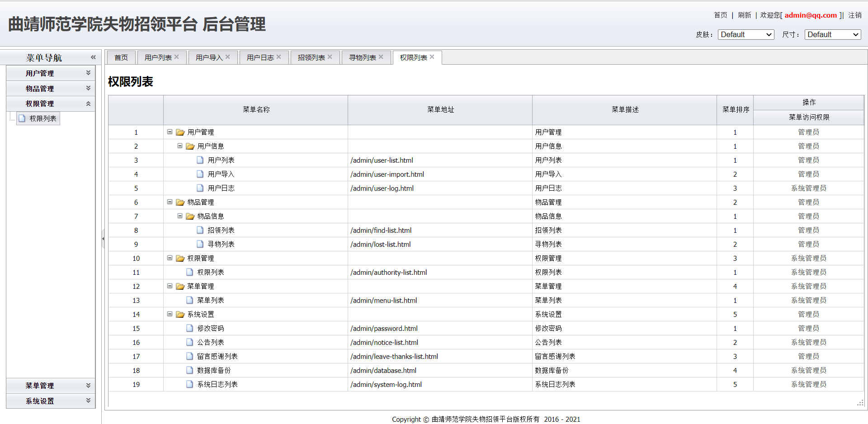Close the 权限列表 tab

pyautogui.click(x=432, y=57)
